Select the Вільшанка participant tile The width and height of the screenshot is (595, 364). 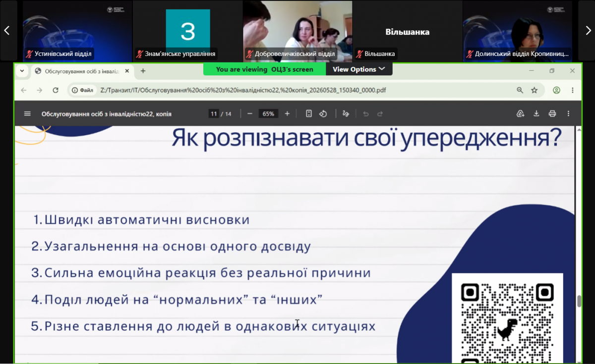(x=408, y=30)
